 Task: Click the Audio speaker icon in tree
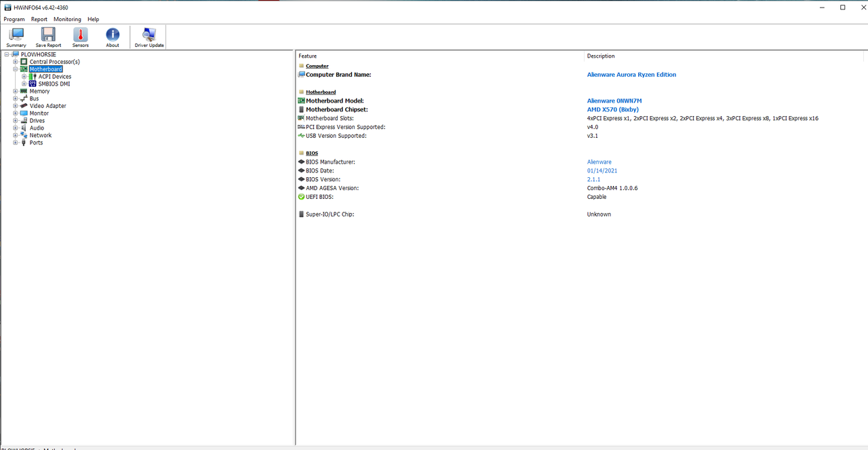(x=24, y=128)
